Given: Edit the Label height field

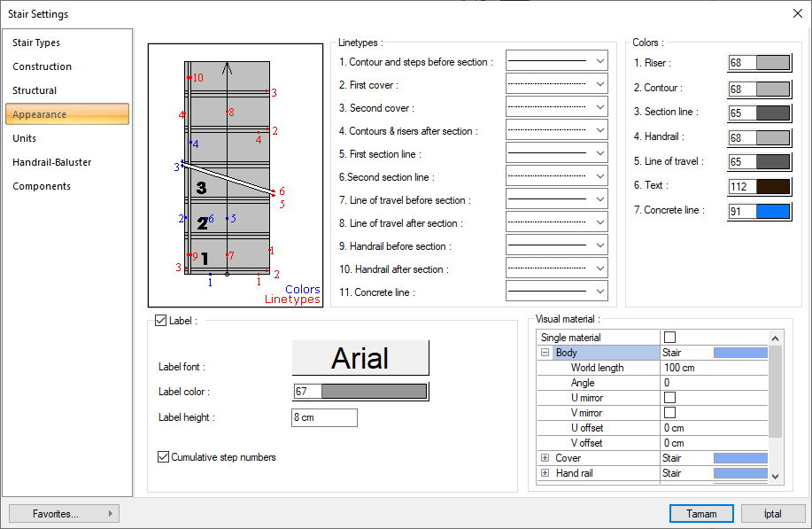Looking at the screenshot, I should [x=324, y=417].
